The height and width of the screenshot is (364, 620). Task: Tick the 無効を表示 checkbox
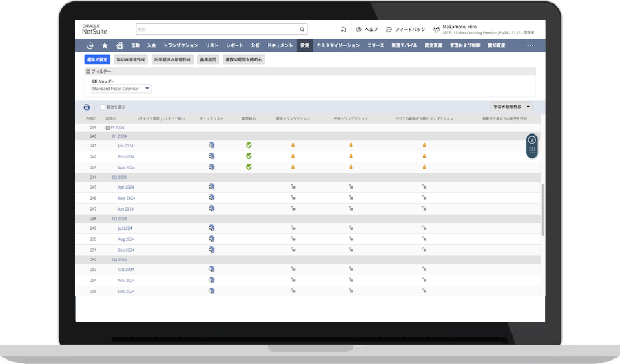click(103, 107)
